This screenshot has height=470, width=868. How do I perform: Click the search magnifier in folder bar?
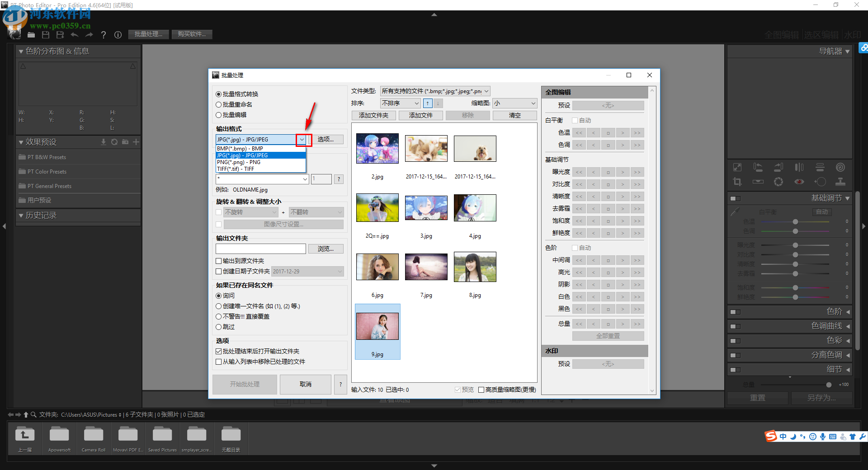click(x=33, y=414)
